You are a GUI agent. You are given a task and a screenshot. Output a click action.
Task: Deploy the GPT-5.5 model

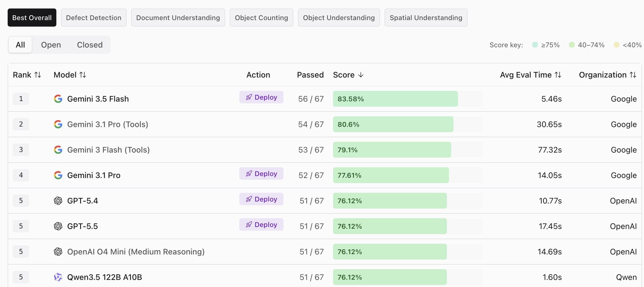pyautogui.click(x=261, y=224)
